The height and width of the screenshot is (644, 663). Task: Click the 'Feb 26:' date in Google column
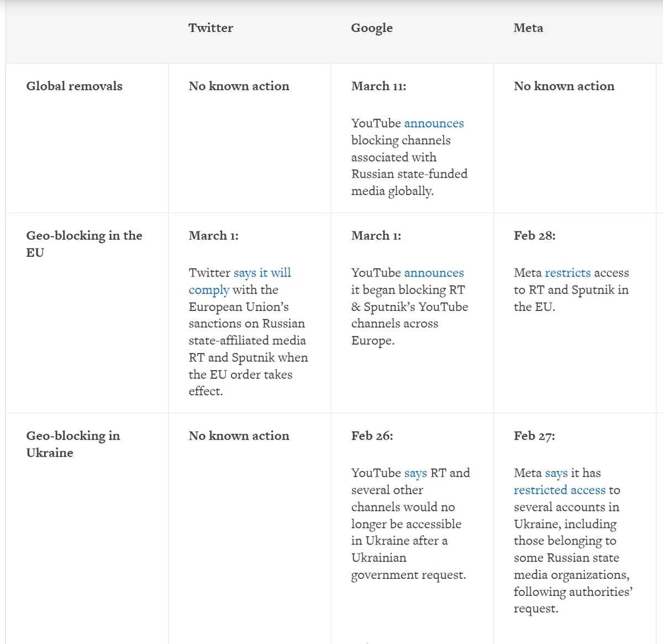(x=372, y=436)
